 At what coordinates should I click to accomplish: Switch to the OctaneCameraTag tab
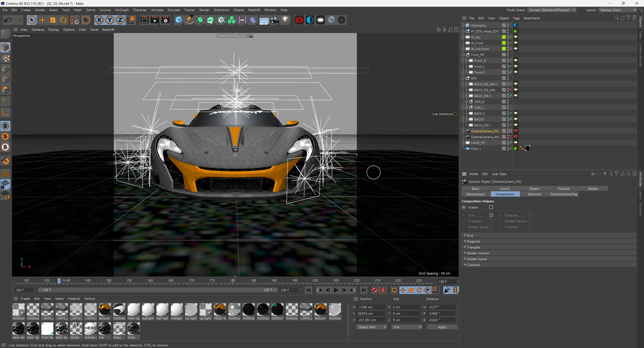[563, 194]
